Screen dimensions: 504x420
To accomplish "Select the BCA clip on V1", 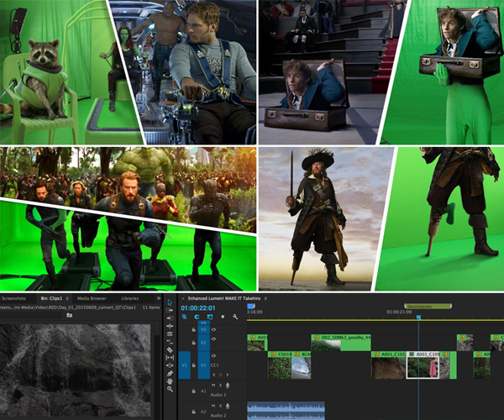I will point(302,365).
